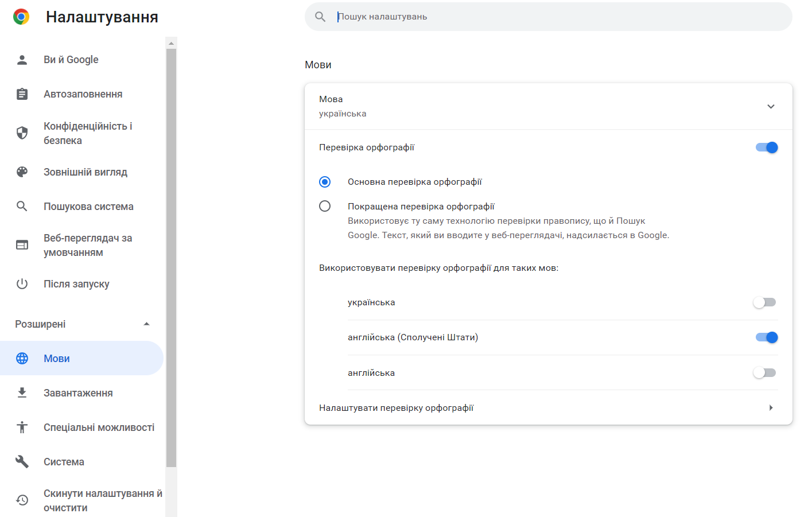This screenshot has height=517, width=812.
Task: Click the download icon for Завантаження
Action: (22, 392)
